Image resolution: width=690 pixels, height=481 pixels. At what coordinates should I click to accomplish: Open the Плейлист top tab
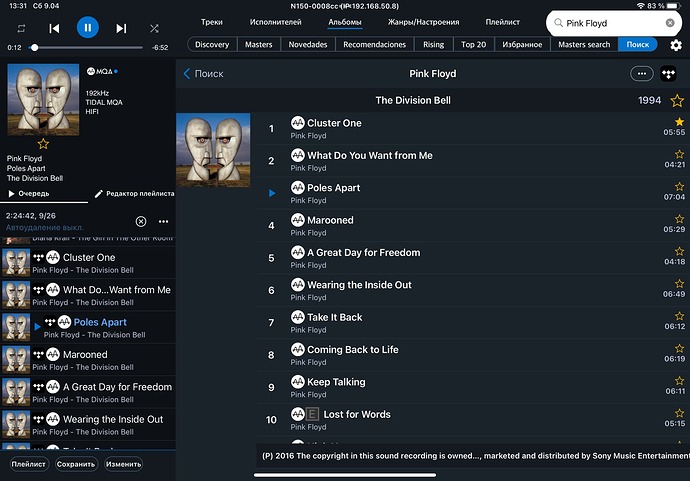pyautogui.click(x=503, y=22)
